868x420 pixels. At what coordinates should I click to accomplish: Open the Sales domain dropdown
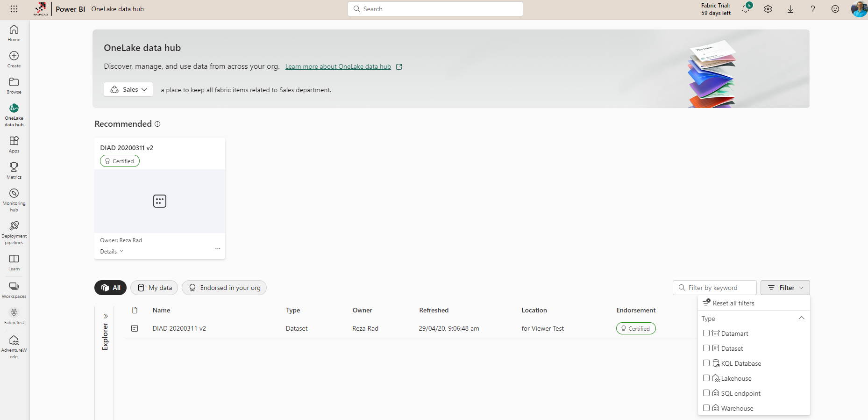[128, 89]
